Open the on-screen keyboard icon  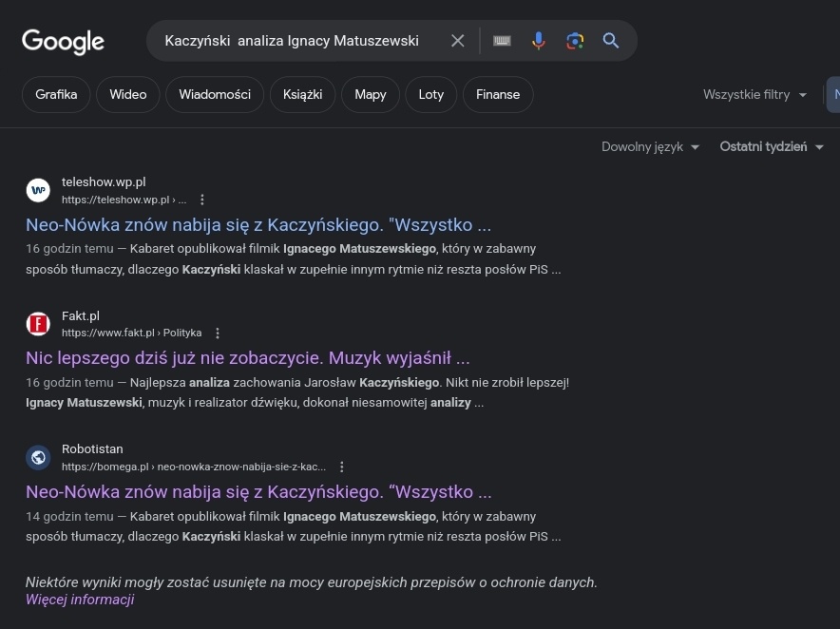(x=502, y=41)
